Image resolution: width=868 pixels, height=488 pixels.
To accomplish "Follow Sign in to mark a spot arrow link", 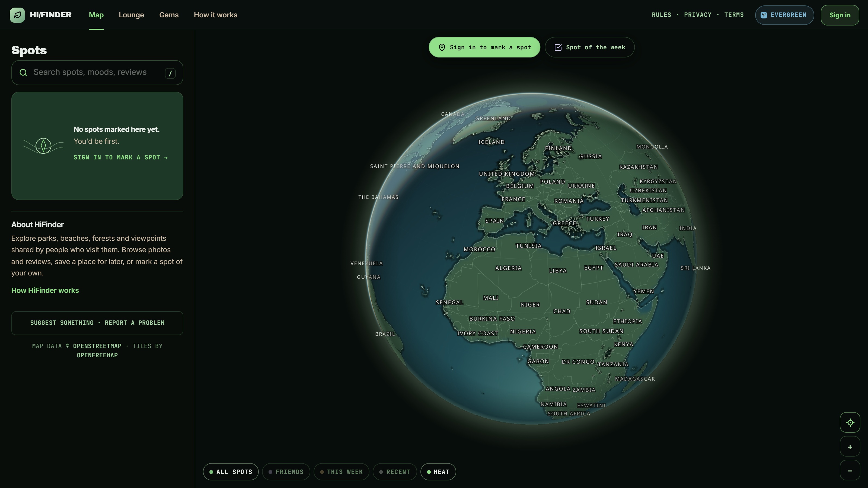I will (121, 157).
